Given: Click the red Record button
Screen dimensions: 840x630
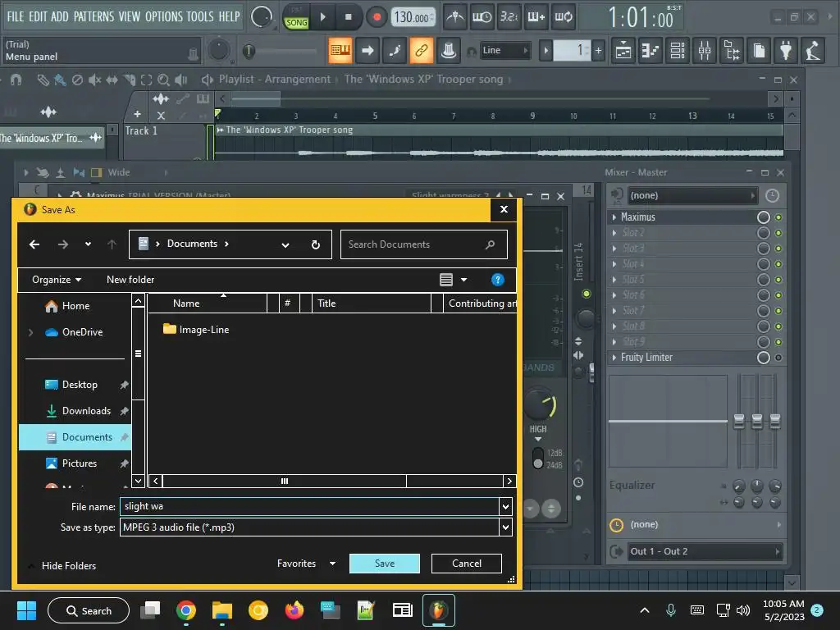Looking at the screenshot, I should 377,17.
